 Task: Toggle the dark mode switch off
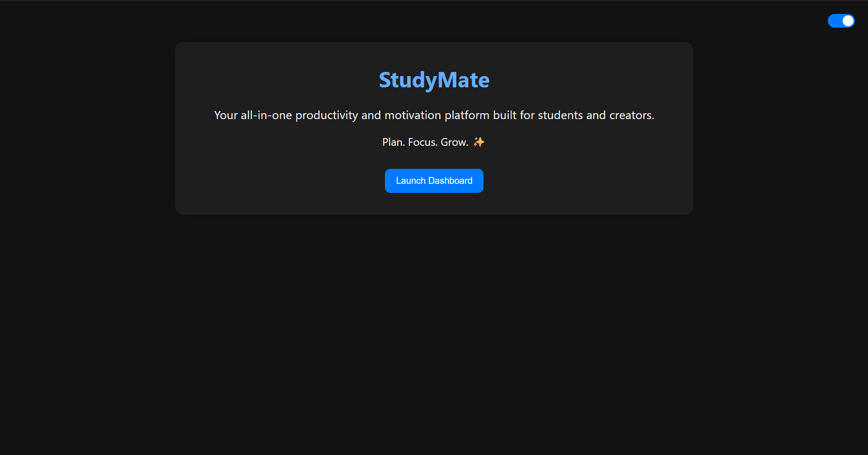(841, 21)
